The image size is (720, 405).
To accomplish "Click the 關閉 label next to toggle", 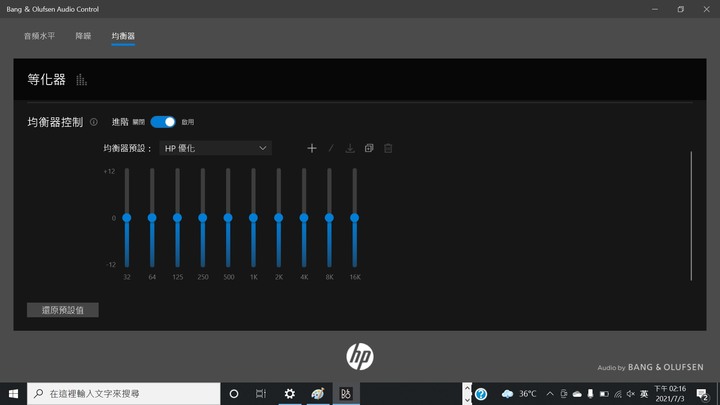I will 139,122.
